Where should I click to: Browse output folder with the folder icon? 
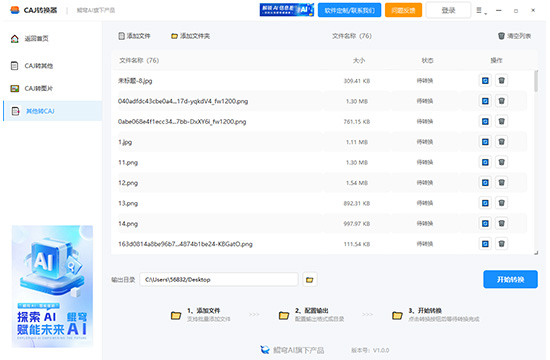pos(309,280)
